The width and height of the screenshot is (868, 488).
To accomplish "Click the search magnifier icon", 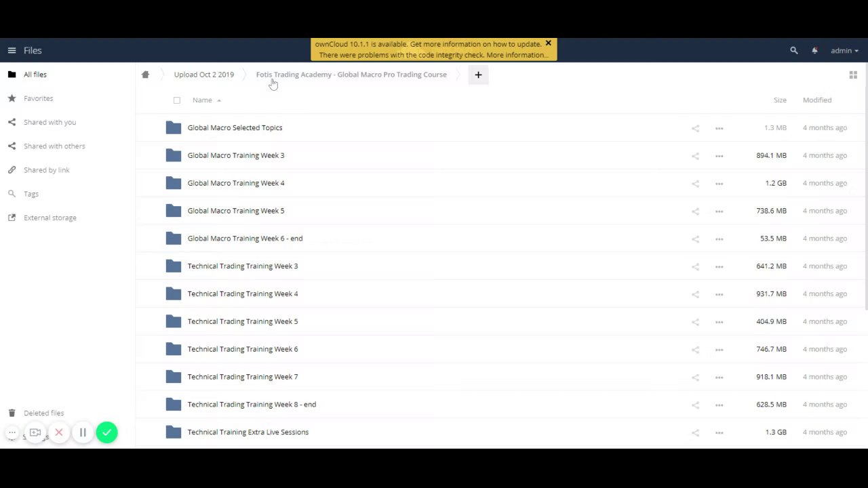I will 794,50.
